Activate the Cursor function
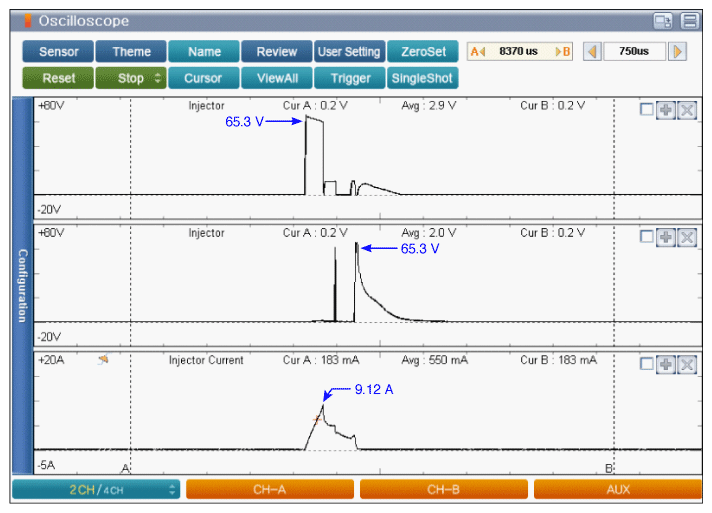The width and height of the screenshot is (712, 513). pos(204,78)
